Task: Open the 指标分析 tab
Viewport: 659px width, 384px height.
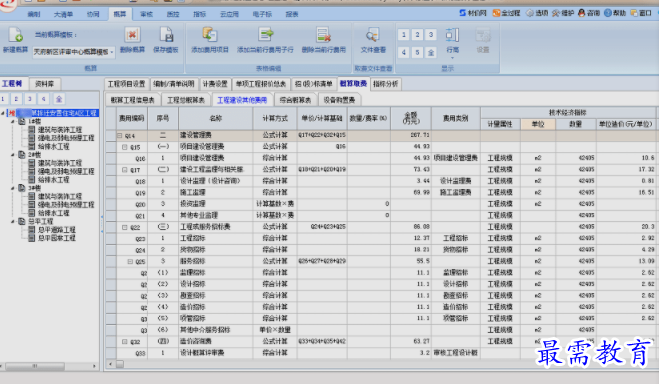Action: (x=385, y=84)
